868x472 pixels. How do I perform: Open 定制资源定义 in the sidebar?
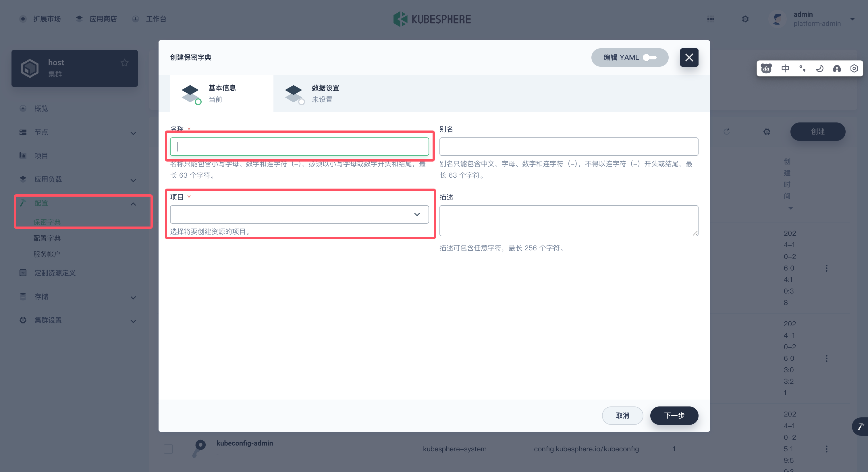(55, 273)
